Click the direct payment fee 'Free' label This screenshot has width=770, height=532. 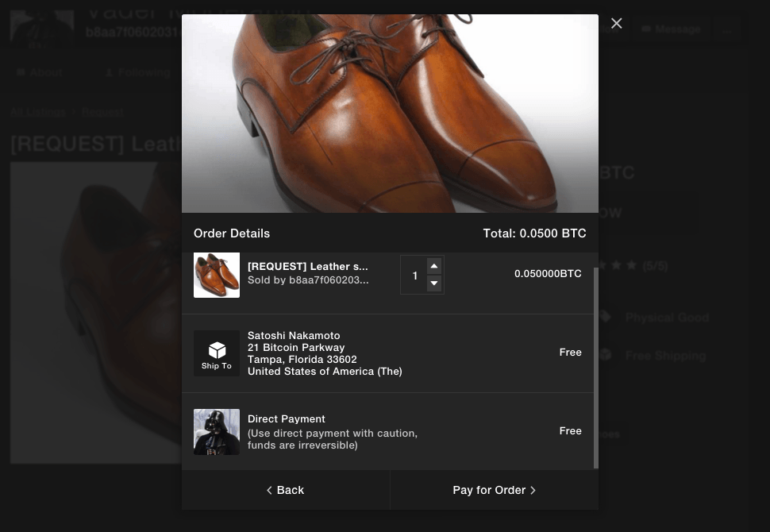coord(570,431)
